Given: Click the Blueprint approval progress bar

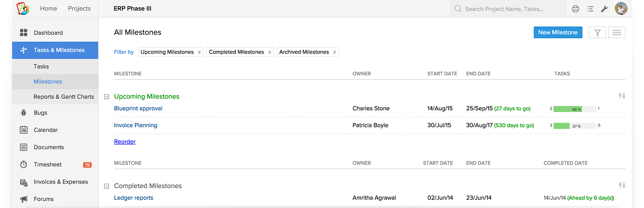Looking at the screenshot, I should coord(575,109).
